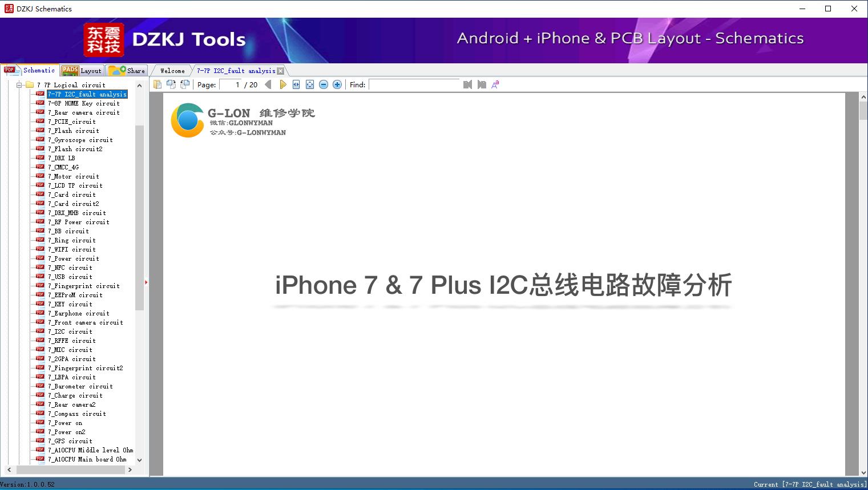868x490 pixels.
Task: Open the 7_Flash circuit2 schematic
Action: [75, 149]
